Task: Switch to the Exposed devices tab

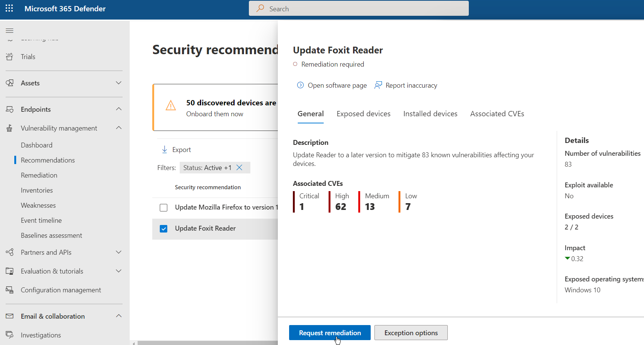Action: pyautogui.click(x=364, y=114)
